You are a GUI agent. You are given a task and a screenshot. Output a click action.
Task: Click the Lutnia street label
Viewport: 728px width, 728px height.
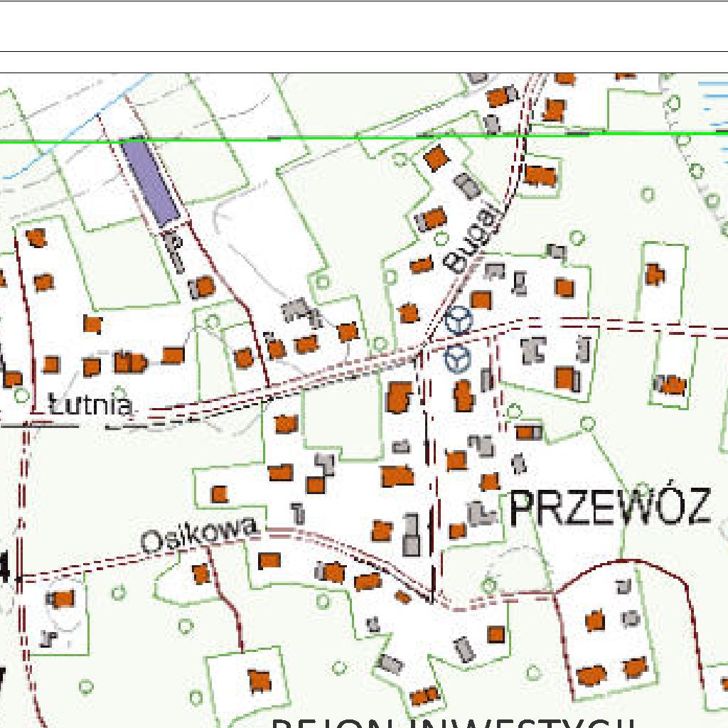tap(91, 405)
